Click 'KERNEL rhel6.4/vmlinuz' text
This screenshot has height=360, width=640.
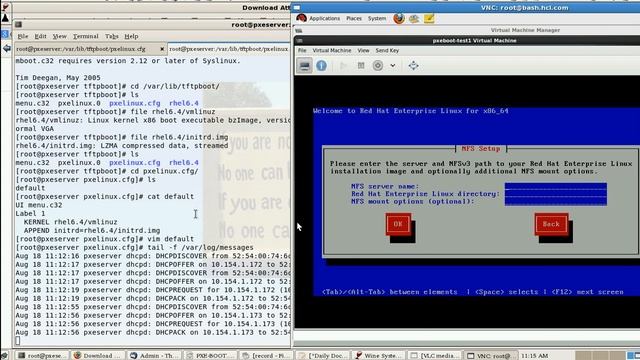click(70, 222)
